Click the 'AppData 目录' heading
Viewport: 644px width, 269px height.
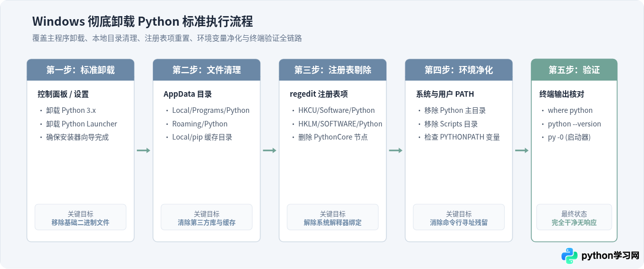click(188, 94)
